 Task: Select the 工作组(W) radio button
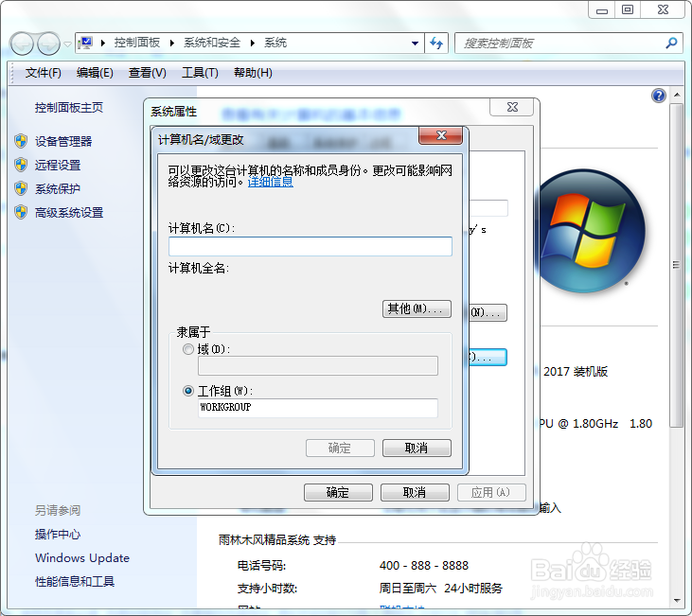tap(188, 391)
